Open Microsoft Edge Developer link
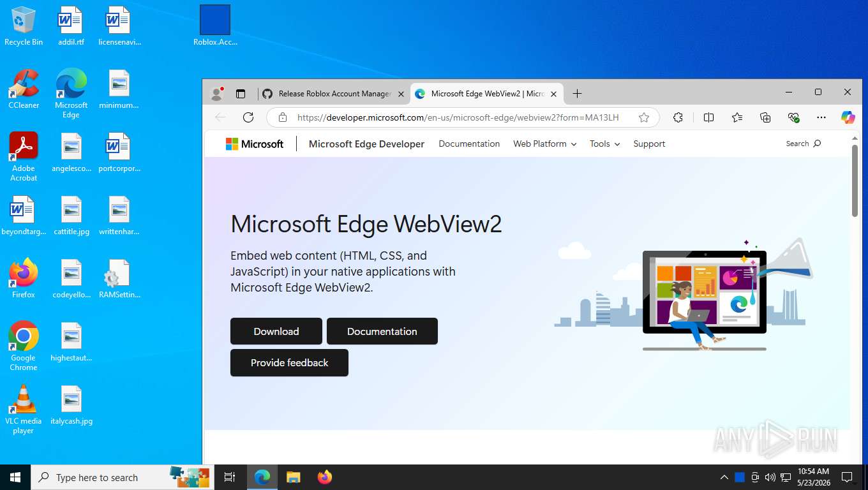 coord(366,144)
